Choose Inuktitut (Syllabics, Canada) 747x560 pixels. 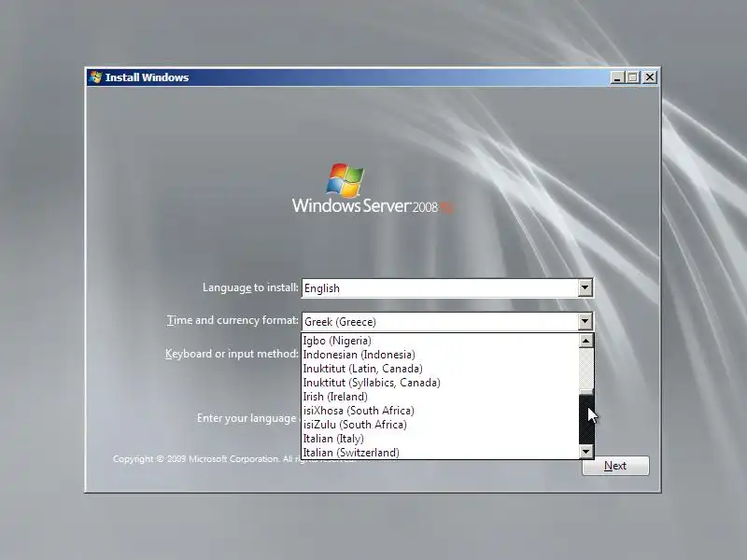click(x=440, y=383)
